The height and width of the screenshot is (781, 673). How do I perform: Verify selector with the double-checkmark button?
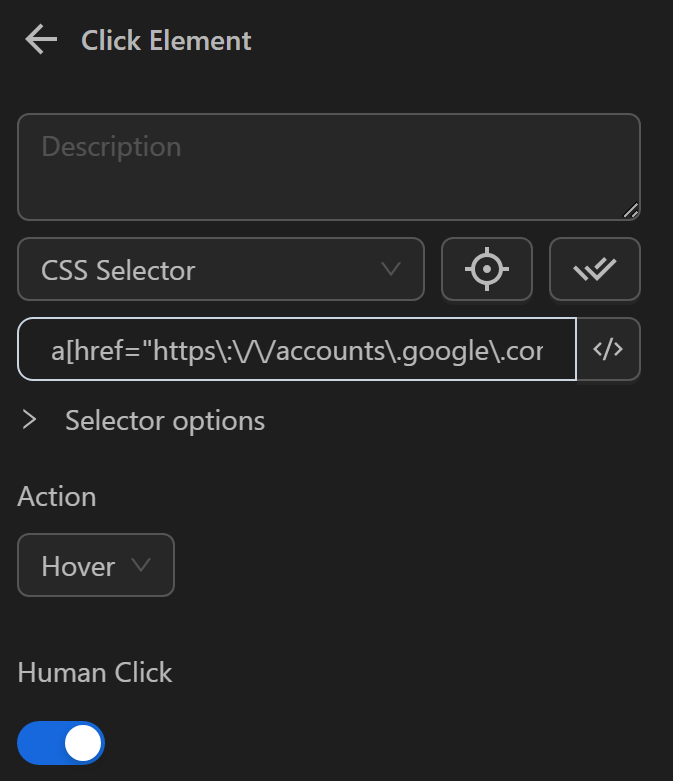(x=595, y=269)
